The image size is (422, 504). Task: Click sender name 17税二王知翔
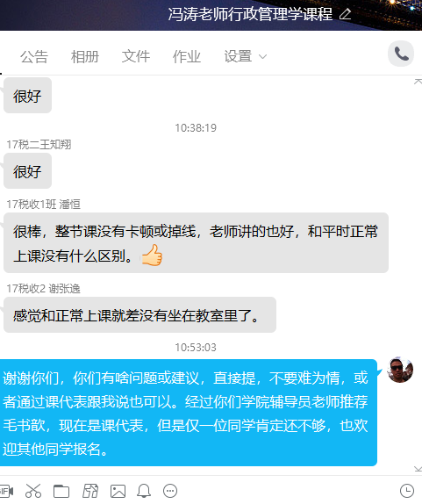pyautogui.click(x=39, y=145)
